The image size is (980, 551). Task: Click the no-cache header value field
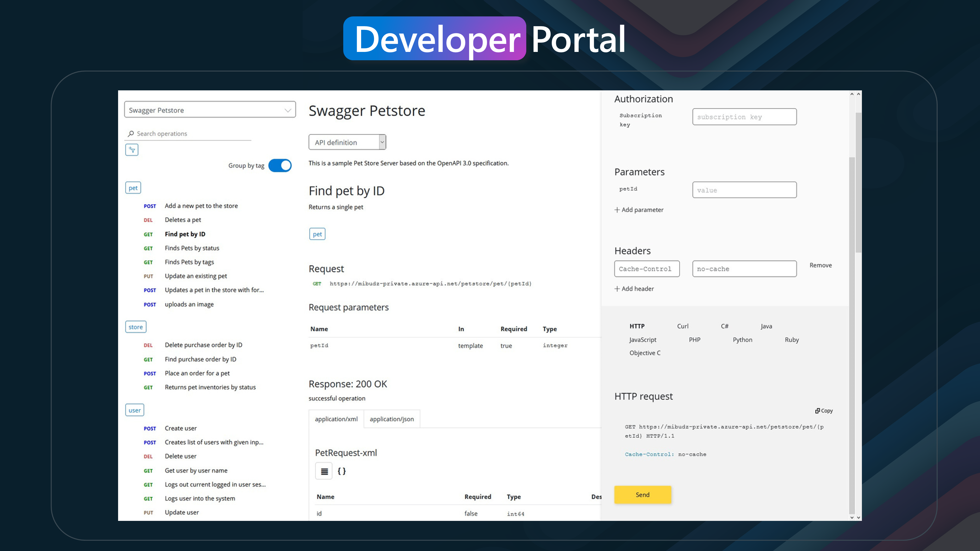[x=745, y=269]
